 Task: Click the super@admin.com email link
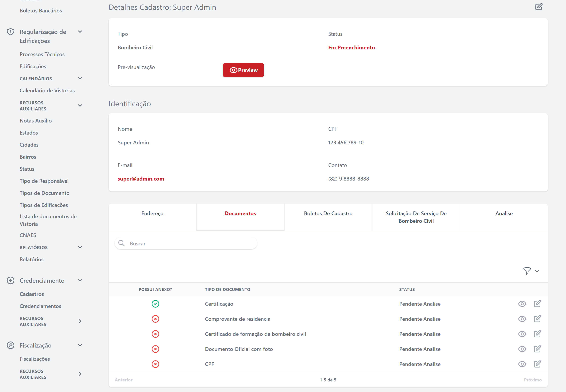(141, 179)
